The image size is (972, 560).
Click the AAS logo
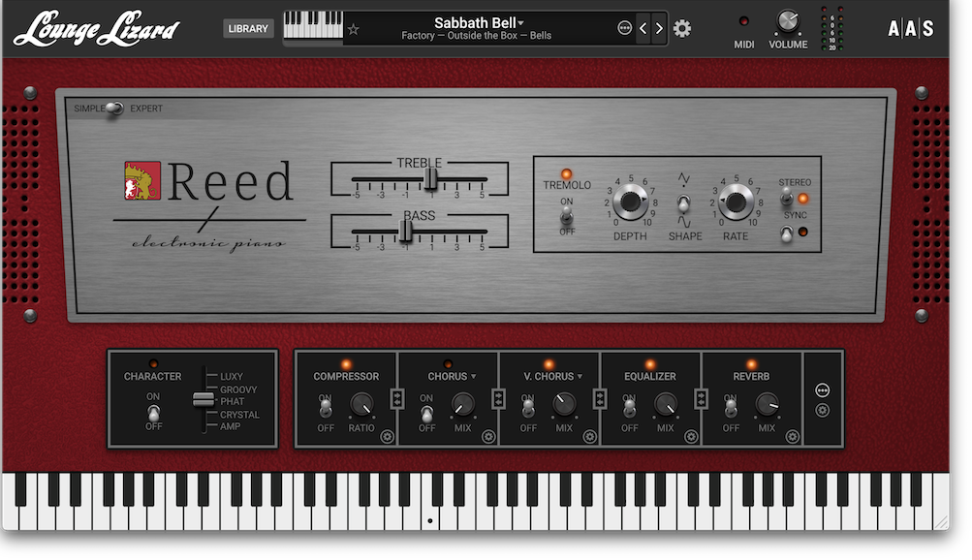[x=911, y=28]
